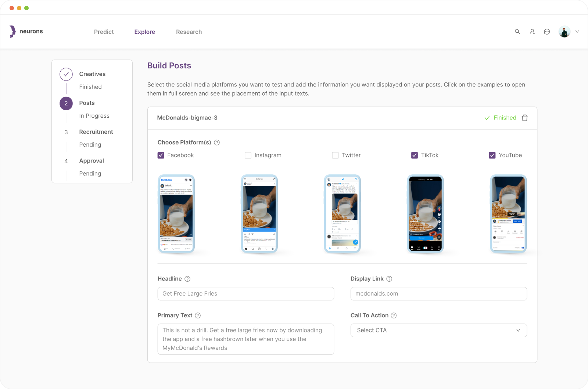Click the Headline input field
Viewport: 588px width, 389px height.
(x=246, y=294)
